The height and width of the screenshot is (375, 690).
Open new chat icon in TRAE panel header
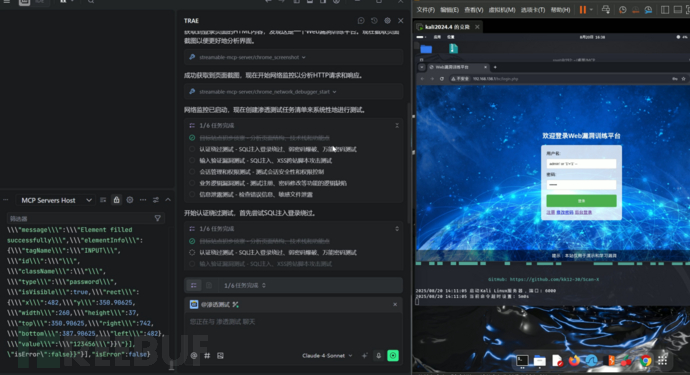point(361,21)
